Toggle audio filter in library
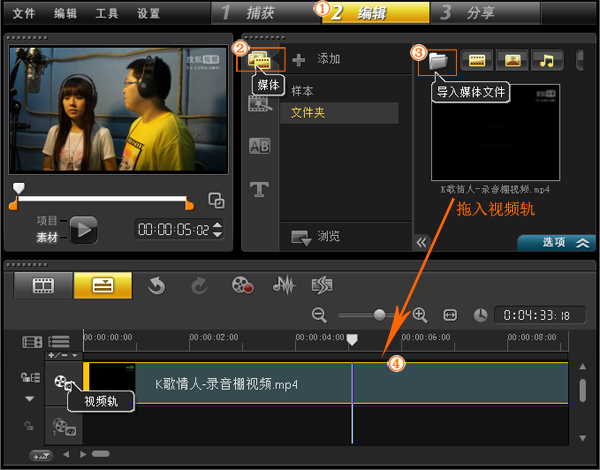 [x=547, y=60]
